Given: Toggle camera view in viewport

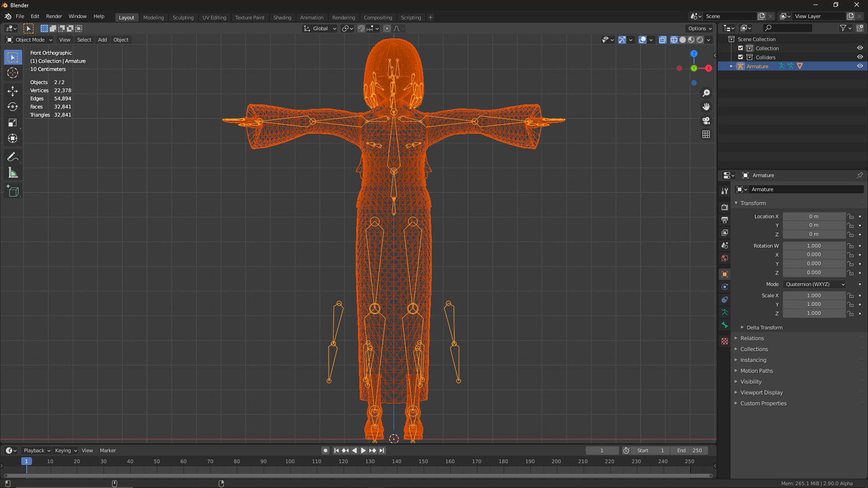Looking at the screenshot, I should (706, 121).
